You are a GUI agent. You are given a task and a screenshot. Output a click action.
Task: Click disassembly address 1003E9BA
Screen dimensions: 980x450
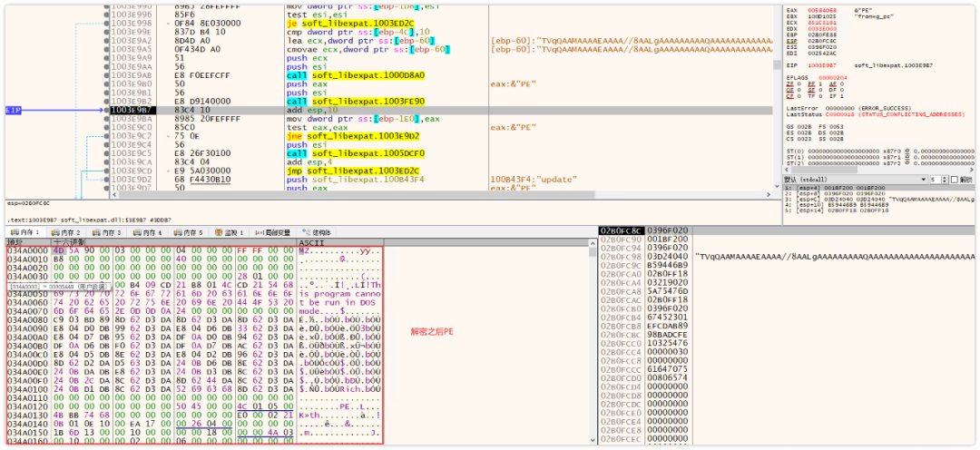click(131, 119)
